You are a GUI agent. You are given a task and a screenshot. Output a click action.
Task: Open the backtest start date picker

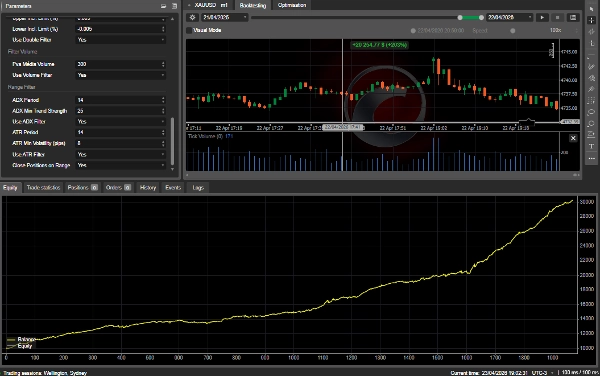click(x=225, y=18)
